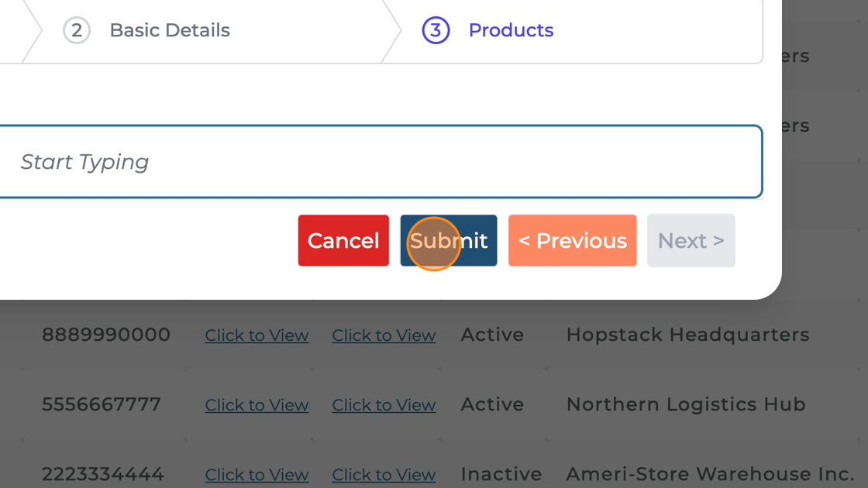Click the step 3 circle number icon

click(436, 30)
